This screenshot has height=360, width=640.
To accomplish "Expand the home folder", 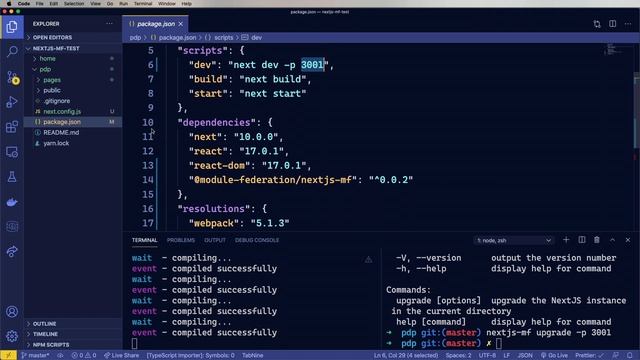I will [73, 58].
